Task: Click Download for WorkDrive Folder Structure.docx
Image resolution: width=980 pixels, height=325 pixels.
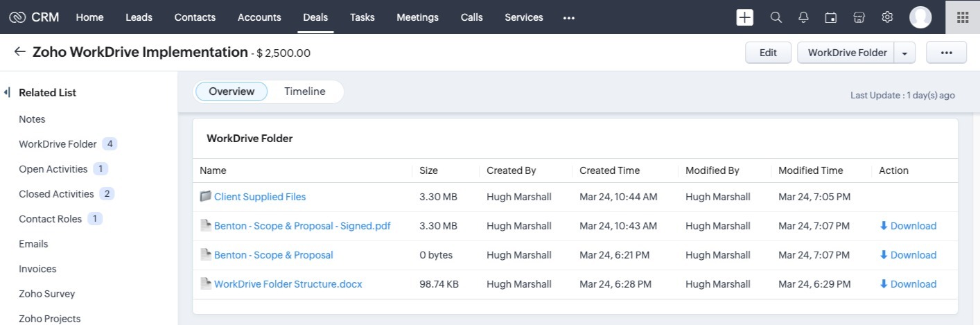Action: pos(908,284)
